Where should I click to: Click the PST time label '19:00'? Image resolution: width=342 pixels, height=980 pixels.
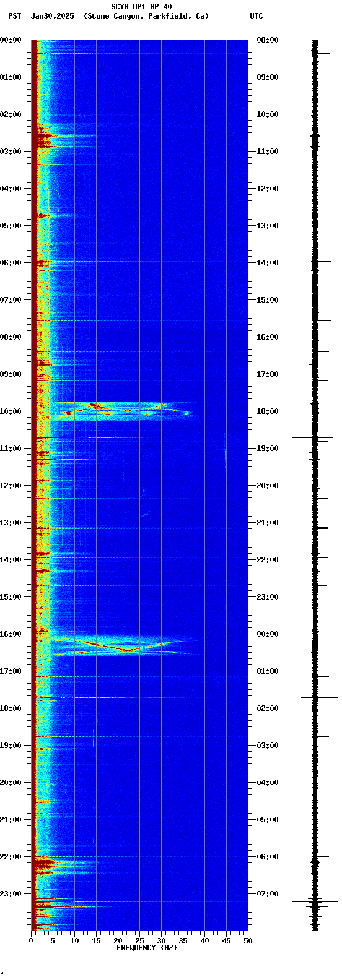(11, 746)
